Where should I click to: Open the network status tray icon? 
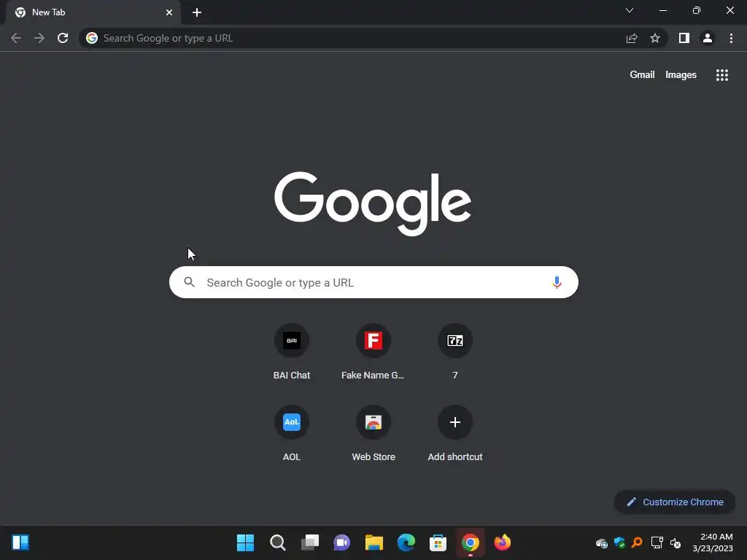(x=657, y=542)
